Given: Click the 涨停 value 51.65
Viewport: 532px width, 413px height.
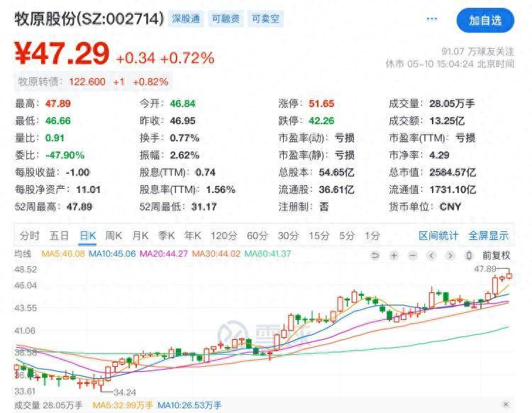Looking at the screenshot, I should 321,104.
